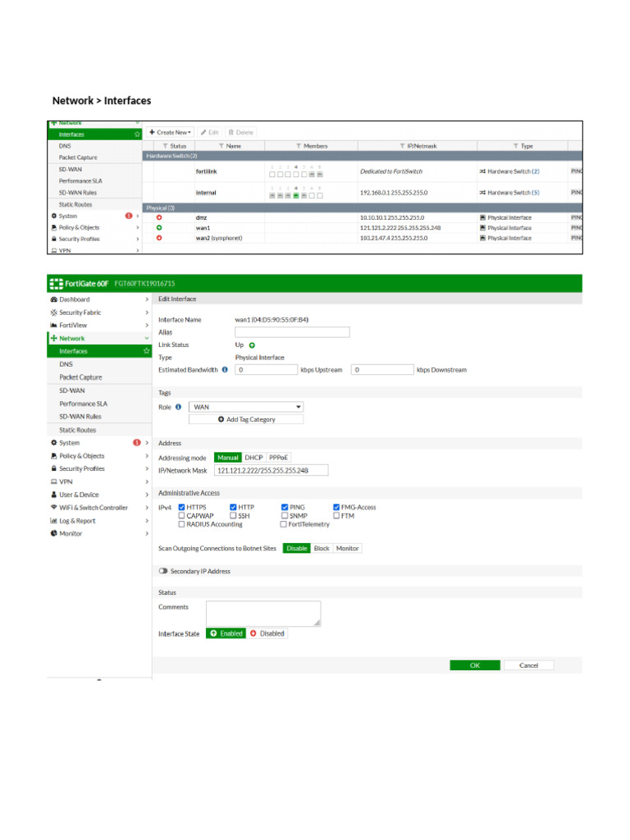The image size is (630, 840).
Task: Select DHCP addressing mode
Action: 253,458
